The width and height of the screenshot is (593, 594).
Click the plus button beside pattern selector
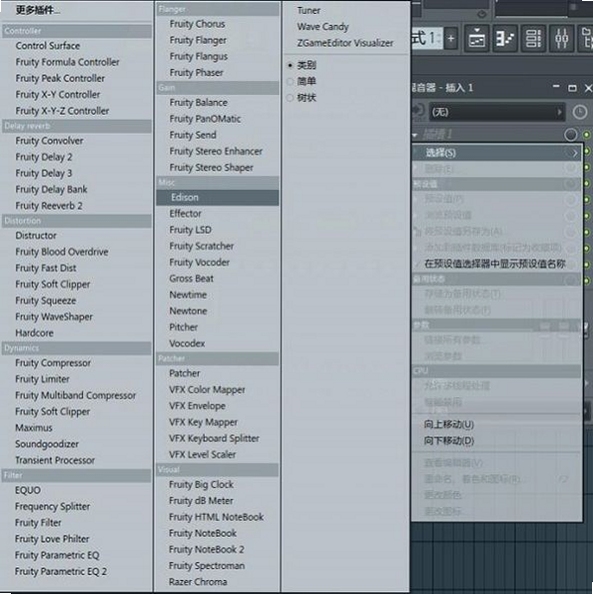451,38
